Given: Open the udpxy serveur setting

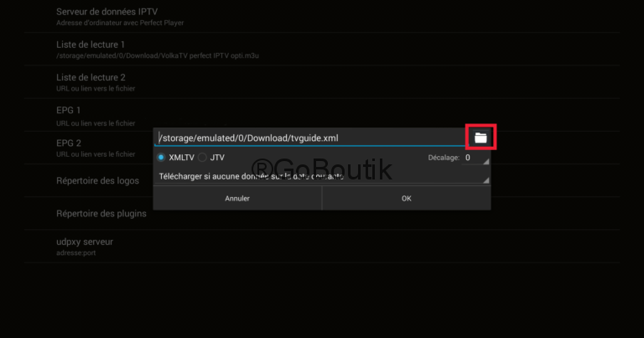Looking at the screenshot, I should pos(322,247).
